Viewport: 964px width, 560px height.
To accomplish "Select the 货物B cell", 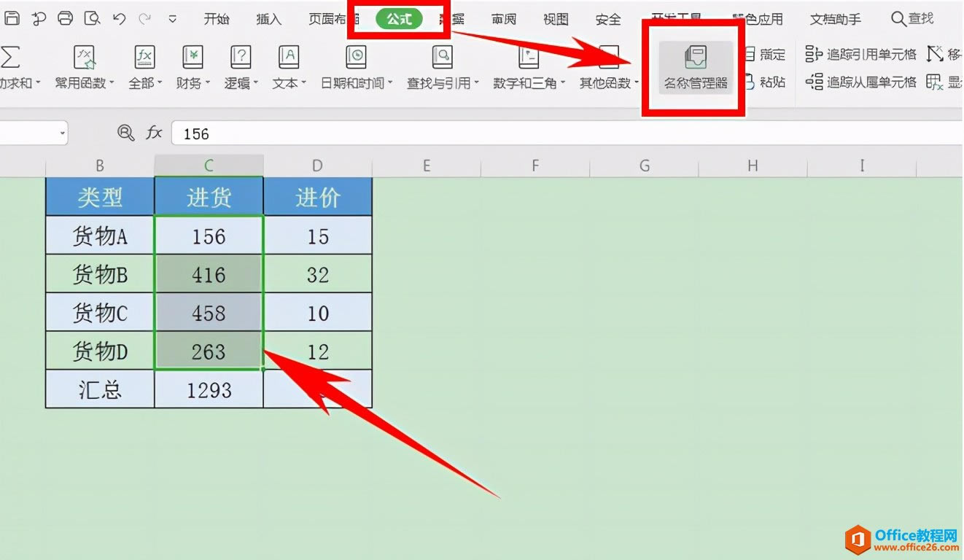I will [x=100, y=273].
